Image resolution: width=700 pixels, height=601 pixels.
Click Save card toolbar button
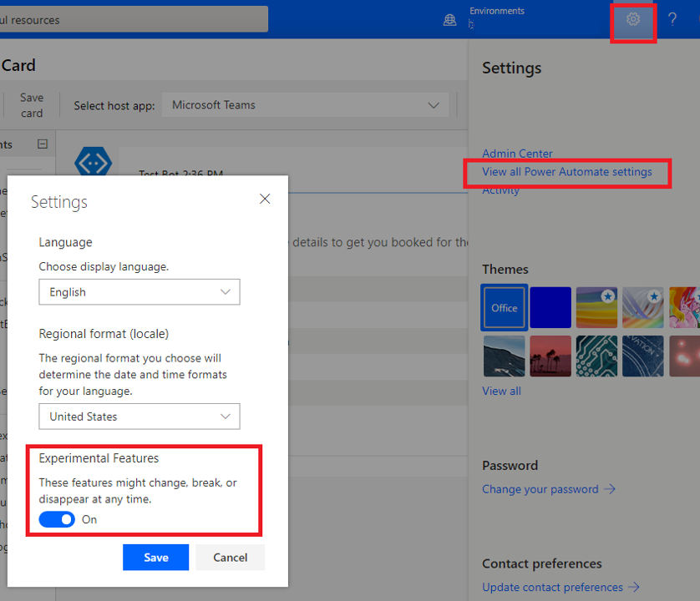coord(32,105)
